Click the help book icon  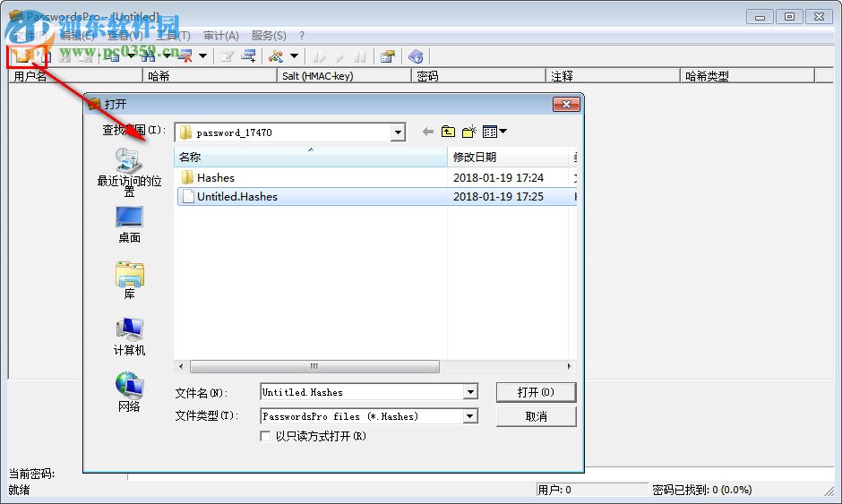click(x=416, y=56)
